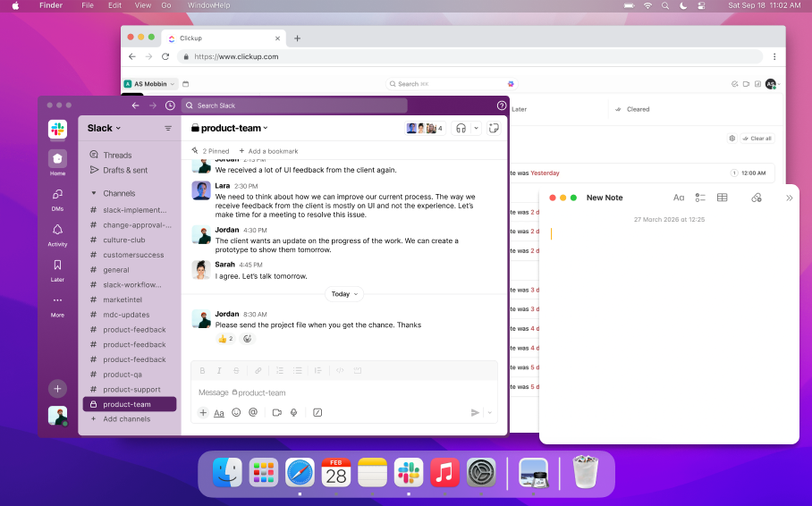This screenshot has width=812, height=506.
Task: View the 4 channel members avatars
Action: (424, 128)
